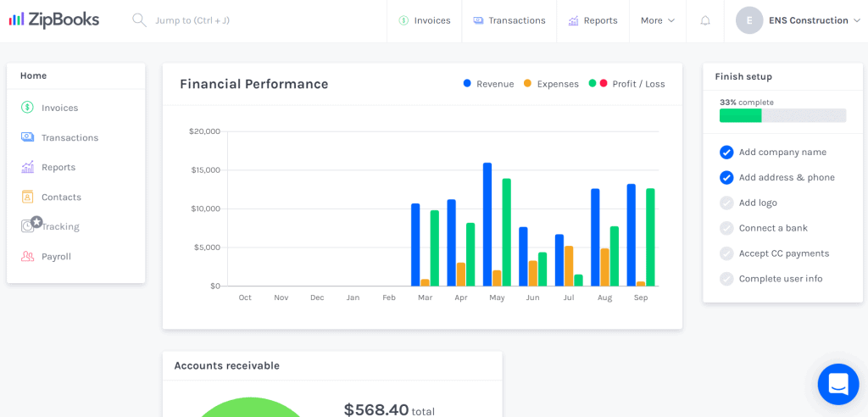The height and width of the screenshot is (417, 868).
Task: Click the Tracking clock icon with star
Action: [31, 225]
